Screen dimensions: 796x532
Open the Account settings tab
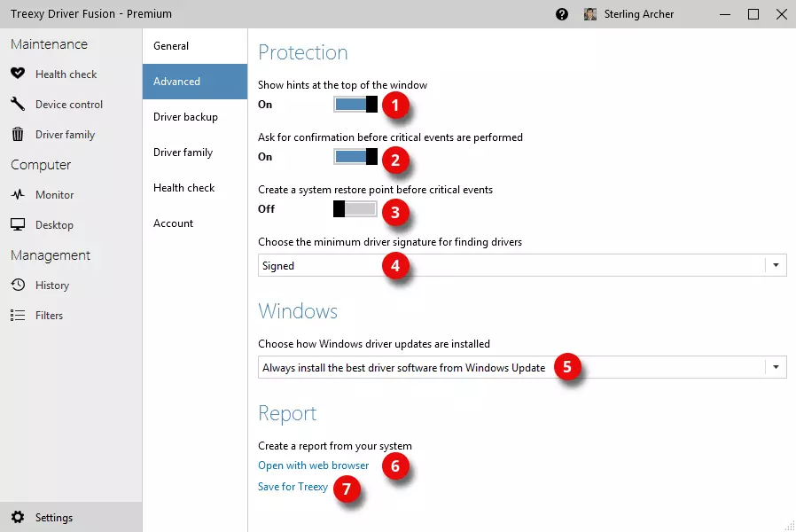tap(195, 223)
